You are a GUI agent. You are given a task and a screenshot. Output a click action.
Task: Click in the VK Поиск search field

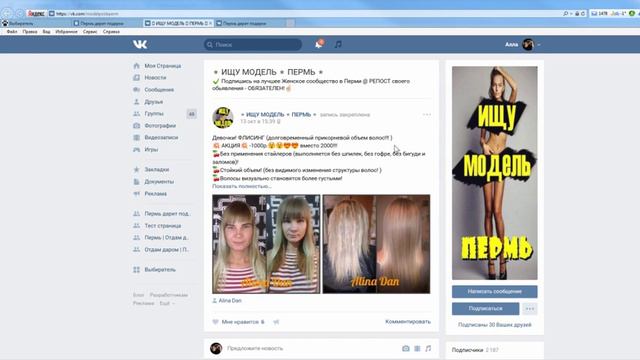(x=253, y=44)
